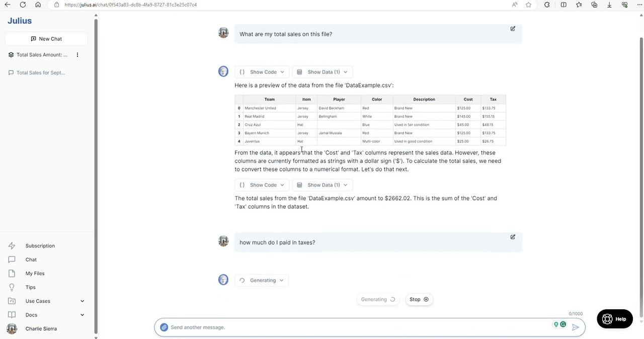This screenshot has width=644, height=339.
Task: Click the Use Cases list icon
Action: point(12,301)
